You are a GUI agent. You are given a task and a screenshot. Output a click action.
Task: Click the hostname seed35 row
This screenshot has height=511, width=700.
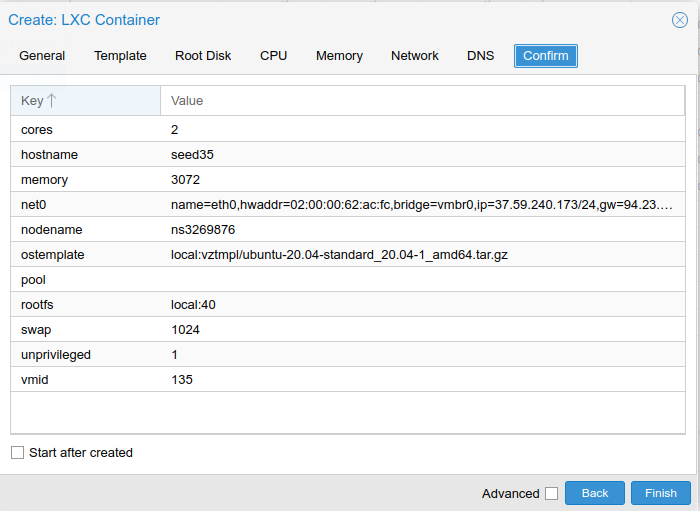click(x=347, y=155)
